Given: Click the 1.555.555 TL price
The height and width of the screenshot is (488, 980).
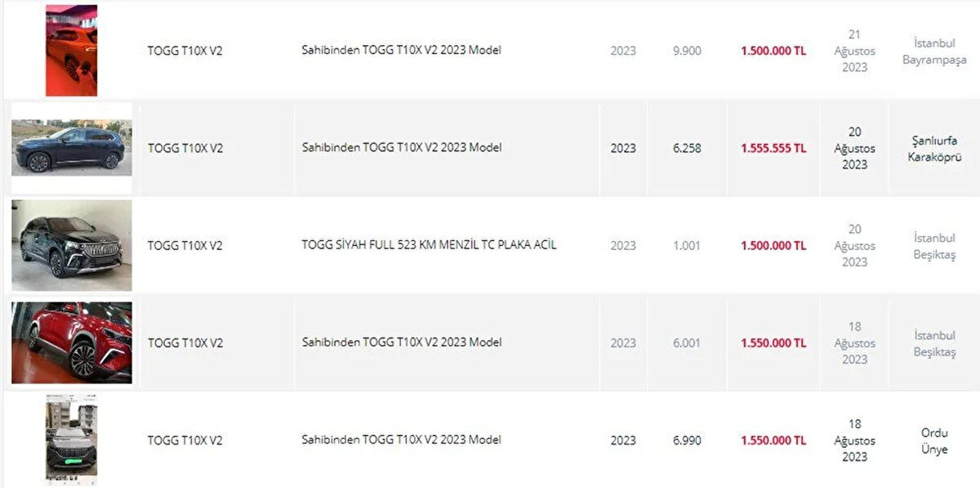Looking at the screenshot, I should click(x=773, y=148).
